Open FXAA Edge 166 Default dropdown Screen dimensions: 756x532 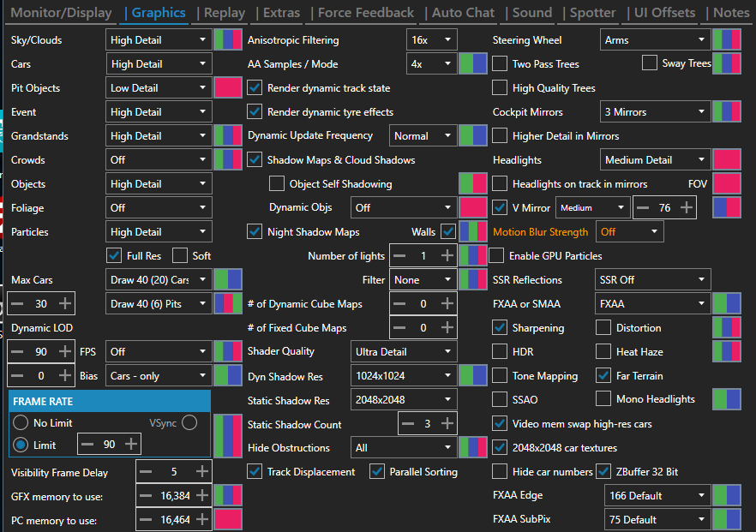coord(657,495)
